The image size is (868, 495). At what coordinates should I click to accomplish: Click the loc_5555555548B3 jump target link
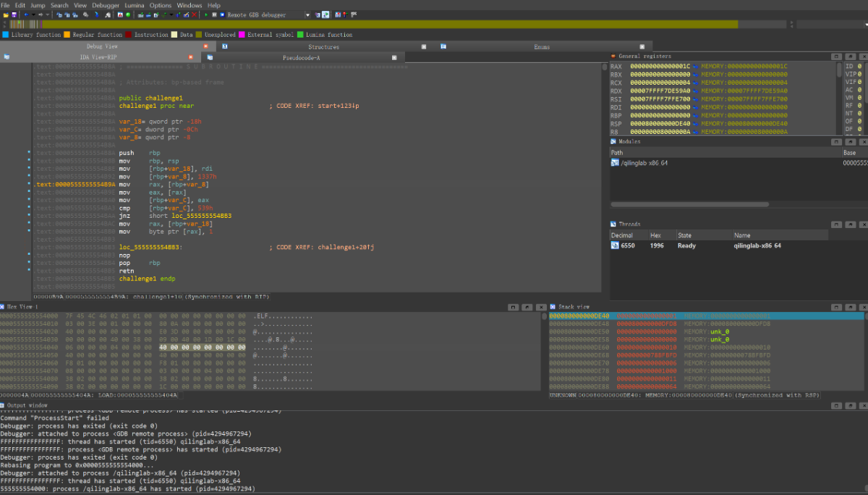(200, 216)
